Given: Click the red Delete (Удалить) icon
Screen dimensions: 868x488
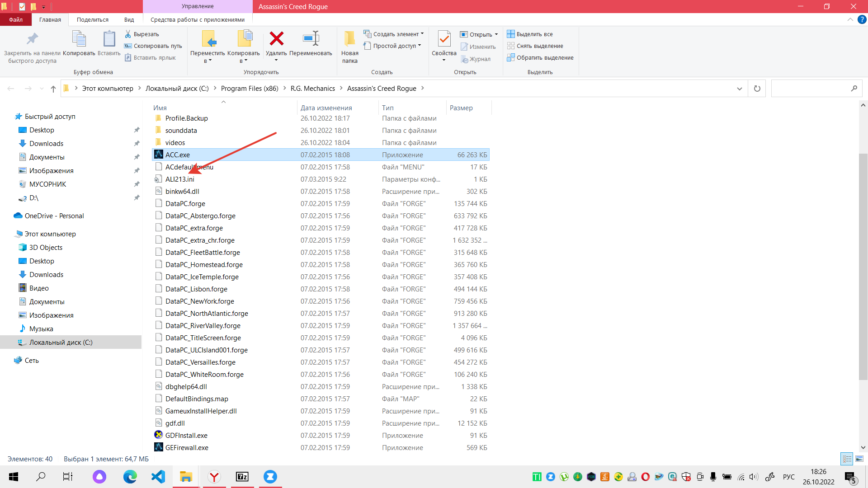Looking at the screenshot, I should [276, 39].
